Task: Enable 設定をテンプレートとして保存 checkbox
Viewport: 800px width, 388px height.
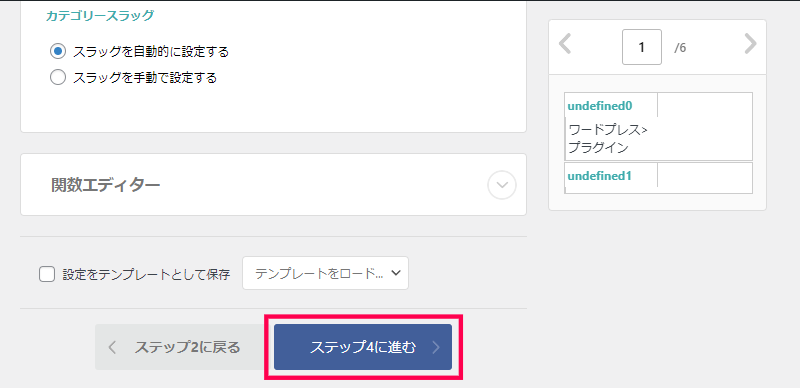Action: pyautogui.click(x=47, y=275)
